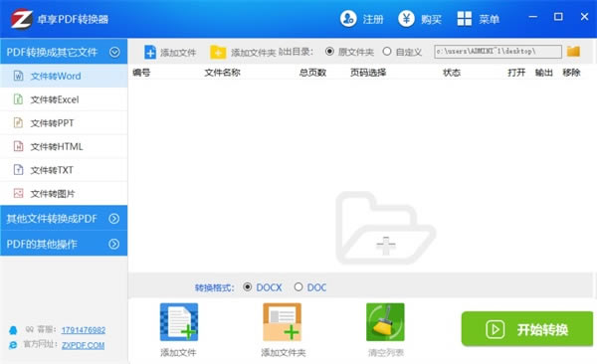Select 文件转TXT in the sidebar
Screen dimensions: 597x364
tap(64, 170)
